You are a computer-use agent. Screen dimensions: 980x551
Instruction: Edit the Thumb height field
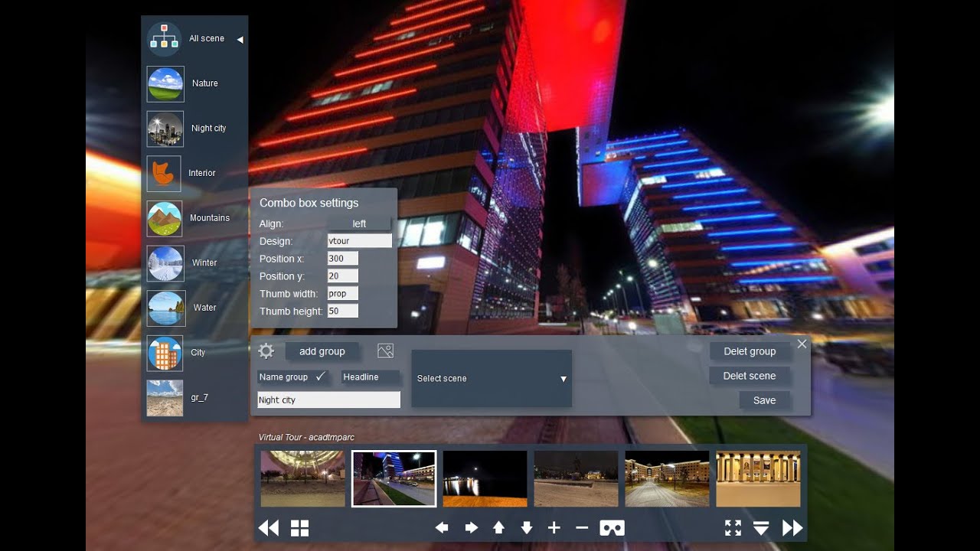click(342, 311)
